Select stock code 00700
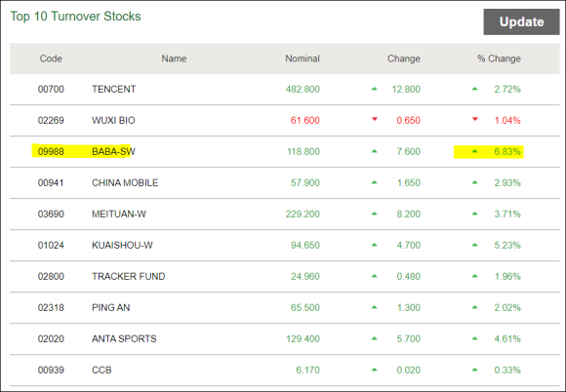Screen dimensions: 566x392 pyautogui.click(x=51, y=89)
